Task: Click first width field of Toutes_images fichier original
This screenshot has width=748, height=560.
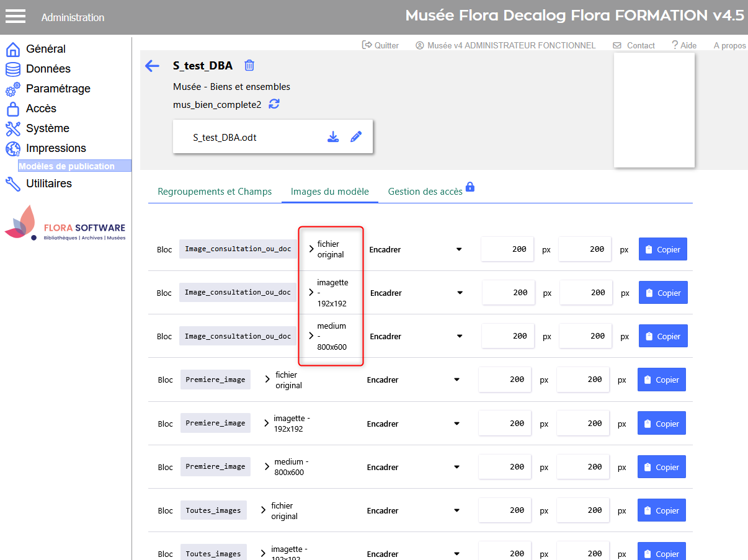Action: (505, 510)
